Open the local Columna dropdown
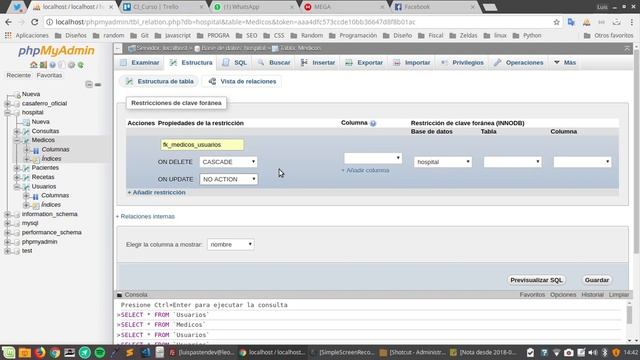Viewport: 640px width, 360px height. pos(373,158)
